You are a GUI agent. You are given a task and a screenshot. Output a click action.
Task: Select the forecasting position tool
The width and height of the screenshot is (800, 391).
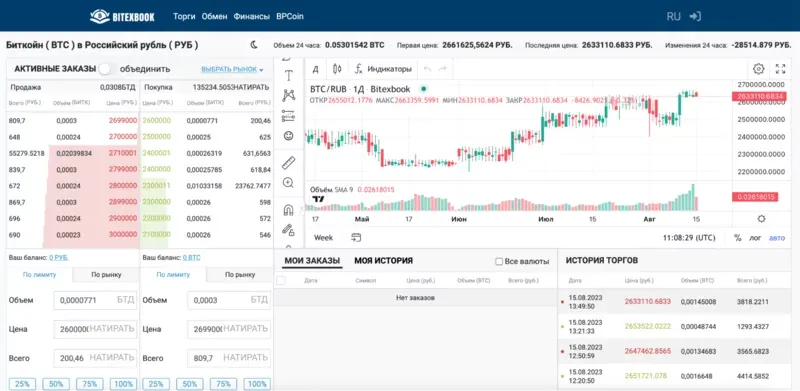coord(288,116)
